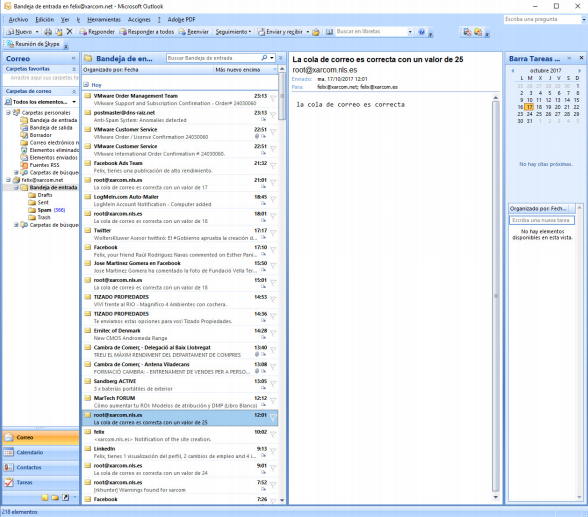Open the Edición menu
Screen dimensions: 588x517
[45, 19]
